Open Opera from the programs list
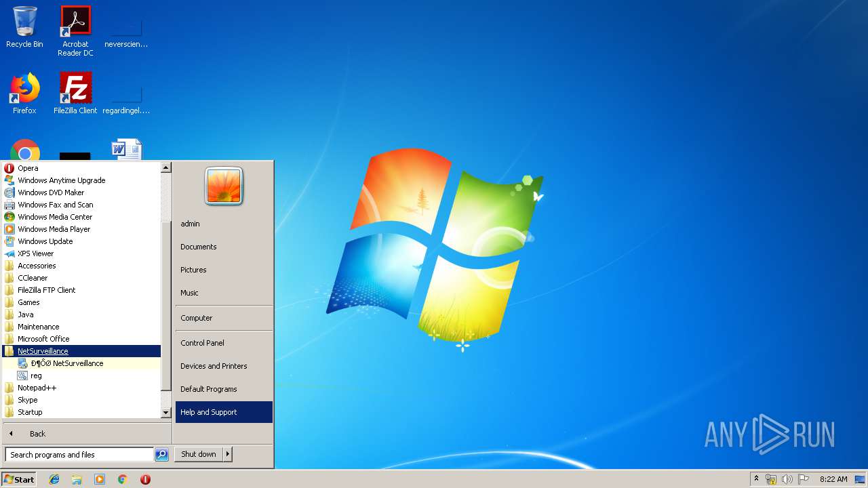Screen dimensions: 868x488 (81, 168)
